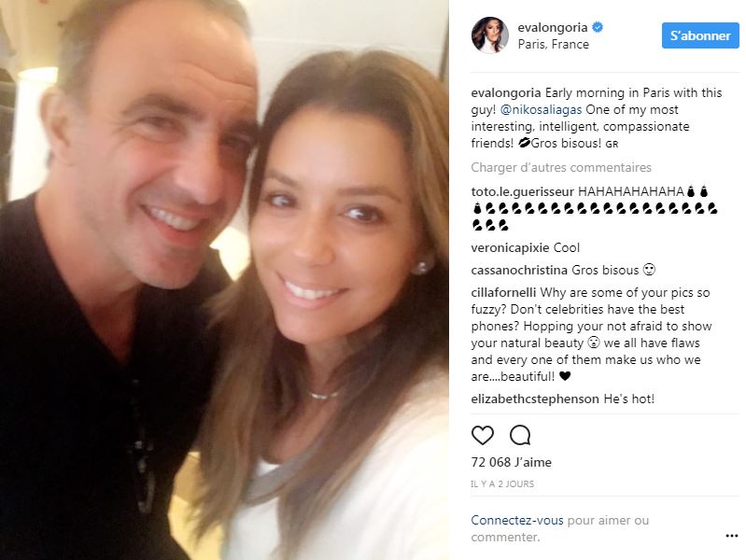Click the S'abonner follow button
The height and width of the screenshot is (560, 746).
[x=700, y=35]
